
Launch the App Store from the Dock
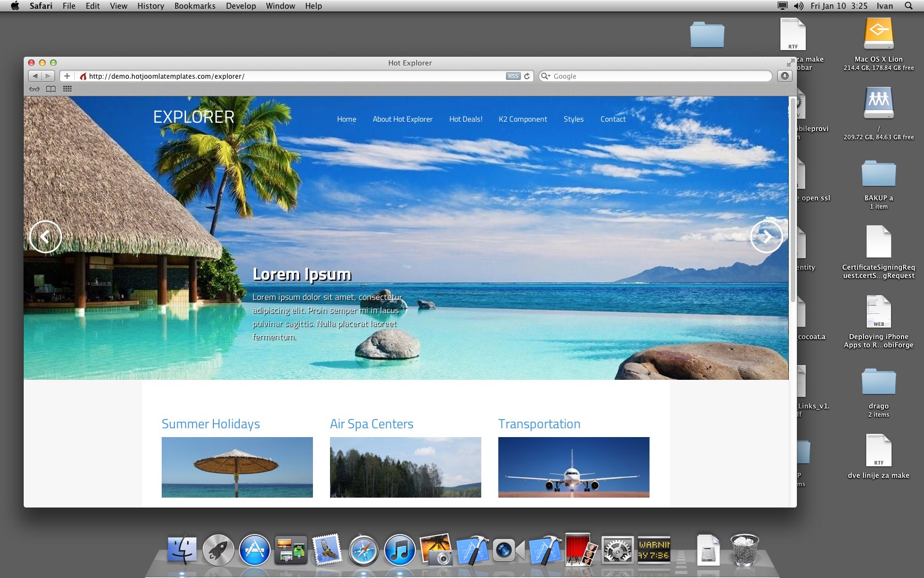(255, 549)
